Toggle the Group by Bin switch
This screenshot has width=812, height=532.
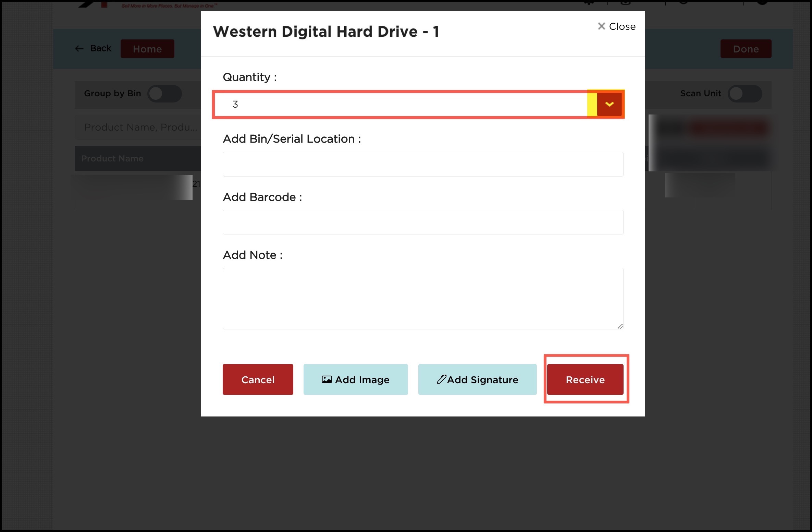(x=164, y=94)
